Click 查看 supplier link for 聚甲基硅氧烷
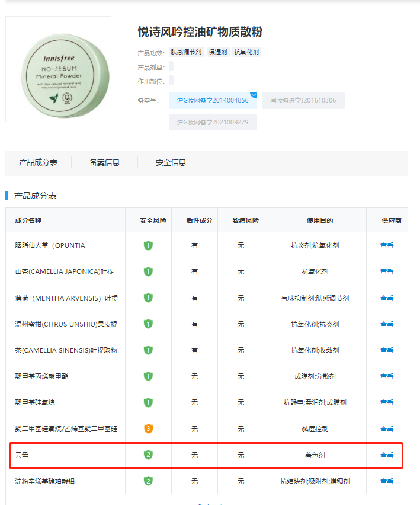This screenshot has height=505, width=420. pyautogui.click(x=387, y=402)
